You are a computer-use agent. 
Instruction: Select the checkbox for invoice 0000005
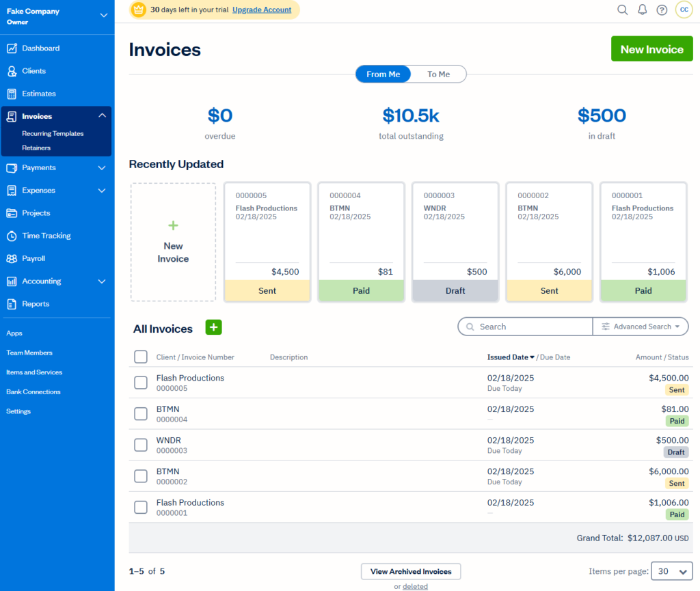click(140, 382)
